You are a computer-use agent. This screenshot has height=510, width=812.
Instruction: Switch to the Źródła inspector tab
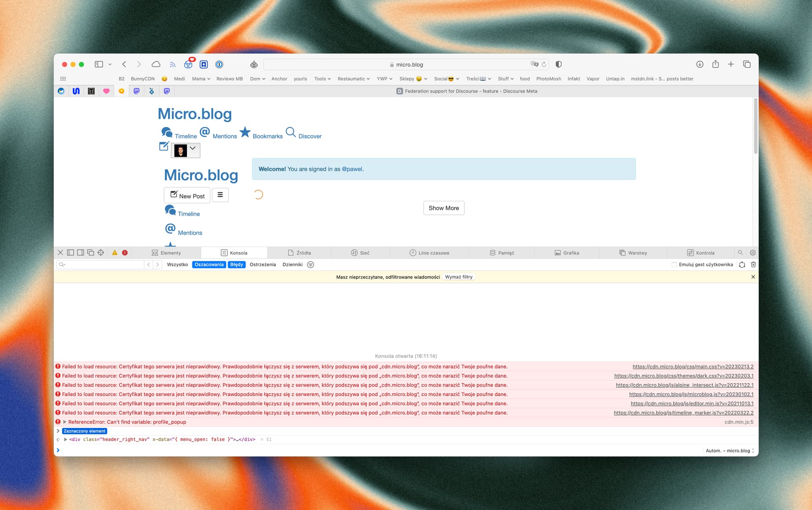point(299,253)
